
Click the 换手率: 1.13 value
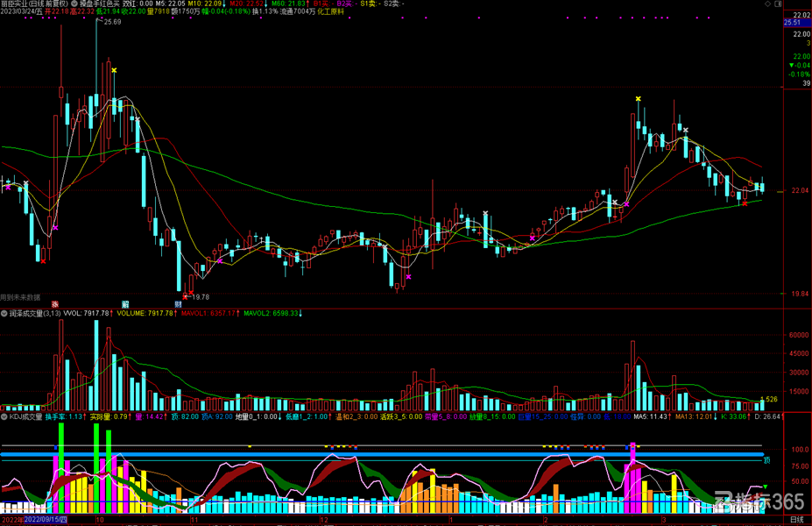click(65, 416)
